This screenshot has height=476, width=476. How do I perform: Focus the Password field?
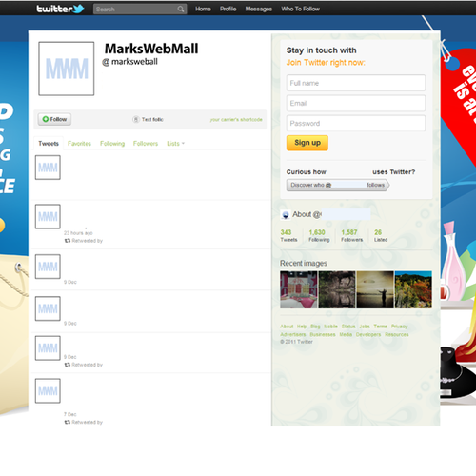356,124
